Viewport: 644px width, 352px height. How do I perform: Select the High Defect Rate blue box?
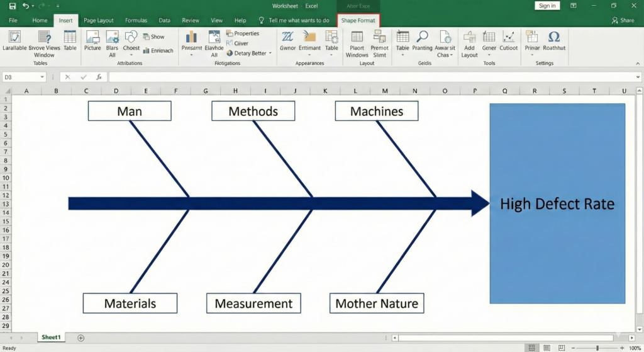click(557, 203)
